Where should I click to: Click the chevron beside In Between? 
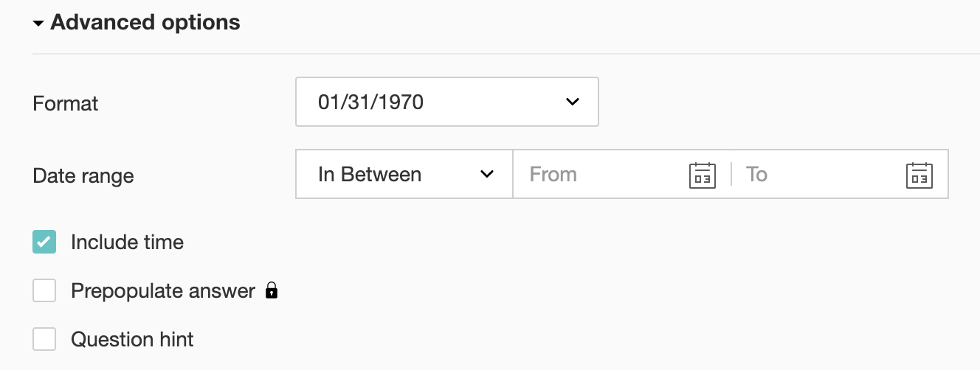pos(486,175)
